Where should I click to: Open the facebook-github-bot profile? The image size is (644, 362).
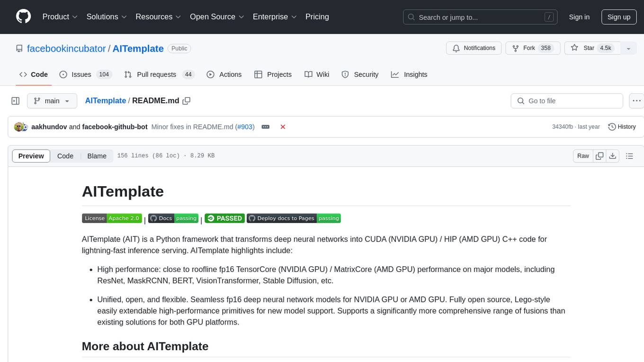115,127
